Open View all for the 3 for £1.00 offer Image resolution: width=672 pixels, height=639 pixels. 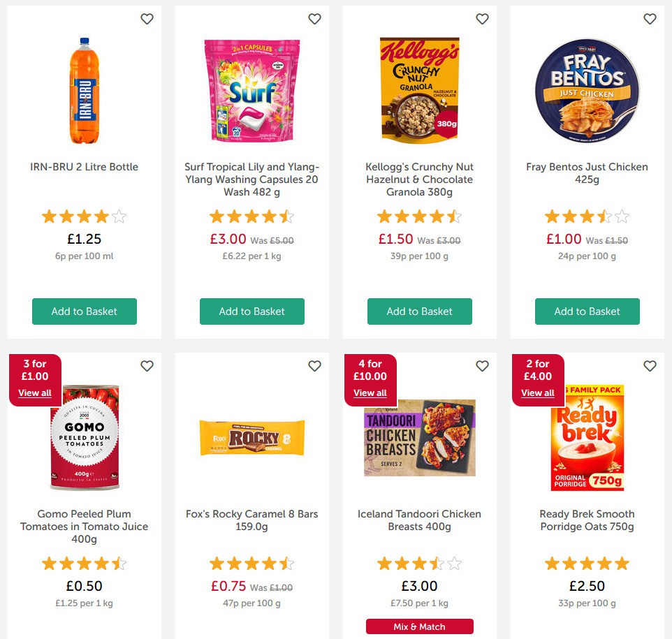[34, 392]
